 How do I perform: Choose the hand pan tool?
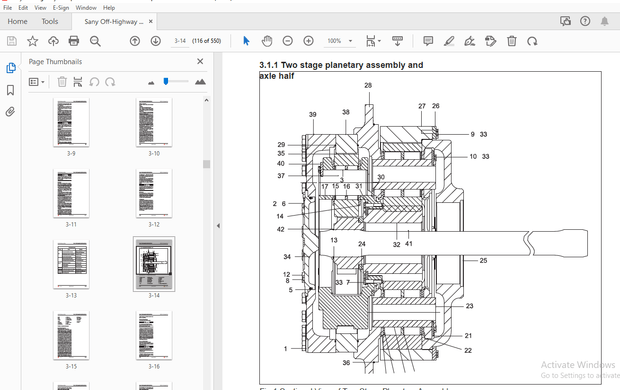267,41
